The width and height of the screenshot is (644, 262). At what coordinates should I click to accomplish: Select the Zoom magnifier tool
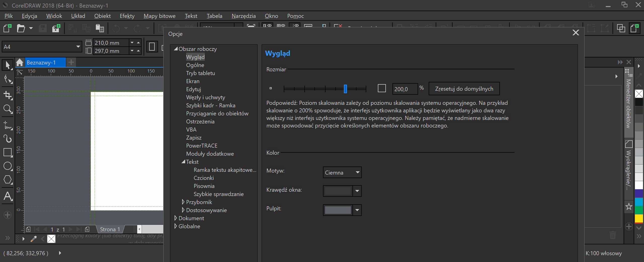(8, 109)
